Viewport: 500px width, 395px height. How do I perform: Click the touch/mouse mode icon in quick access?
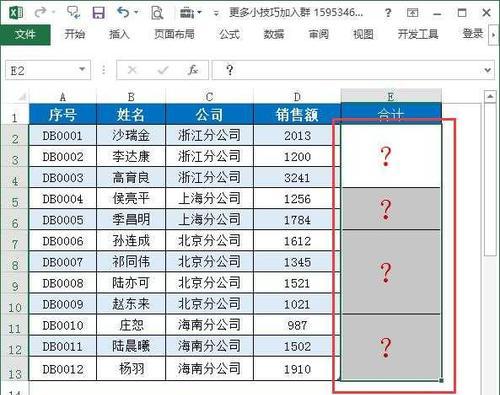click(73, 12)
